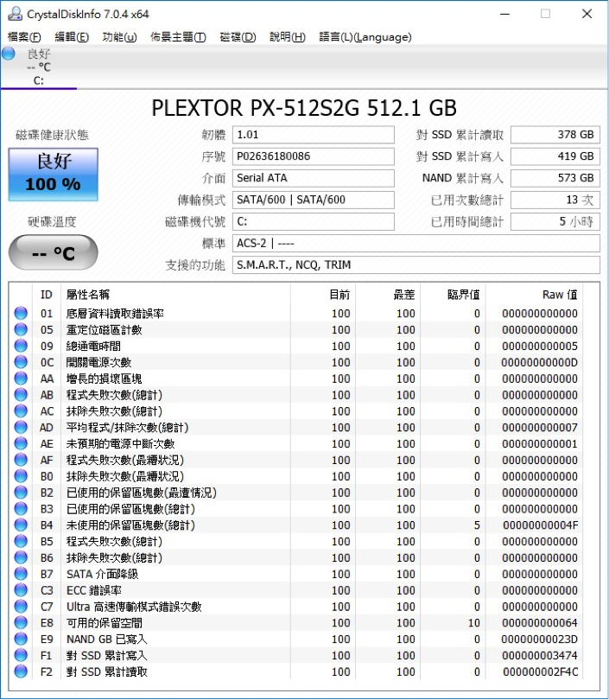The image size is (609, 700).
Task: Click the raw value 00000000000D for 開關電源次數
Action: click(x=539, y=362)
